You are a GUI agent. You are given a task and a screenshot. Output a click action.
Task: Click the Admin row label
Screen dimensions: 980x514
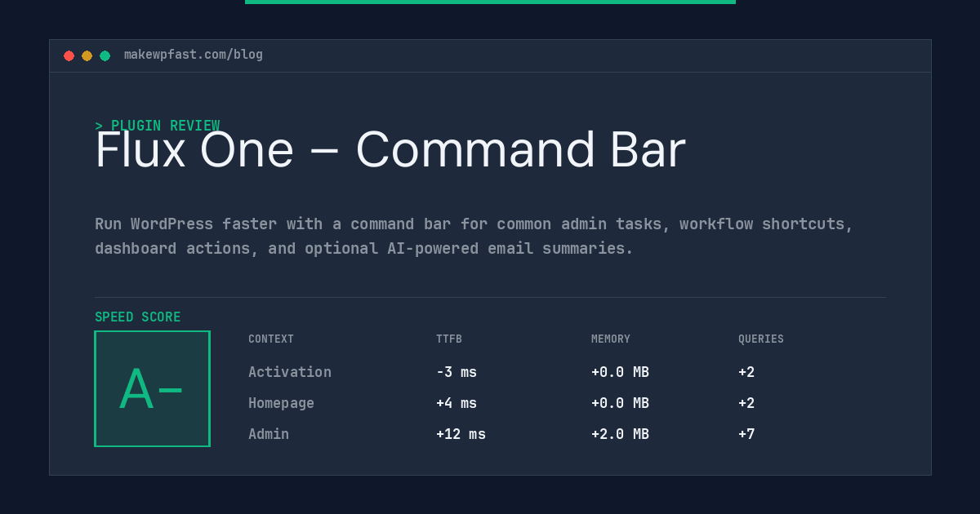tap(269, 434)
